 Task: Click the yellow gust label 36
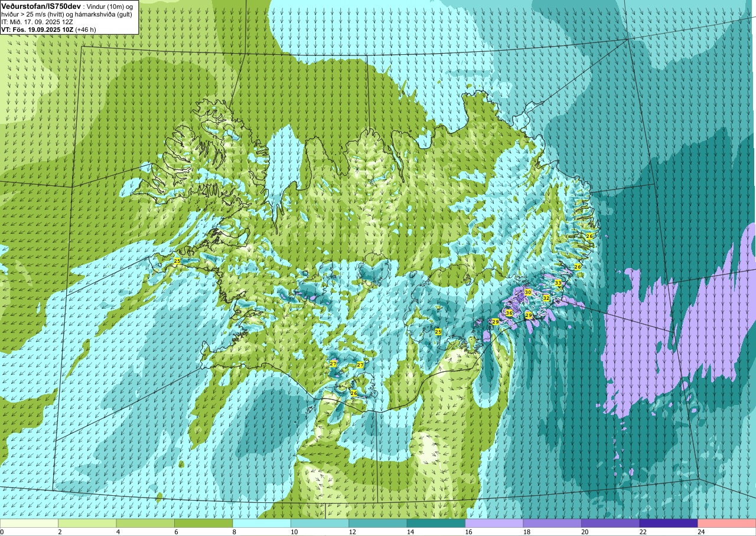point(509,313)
